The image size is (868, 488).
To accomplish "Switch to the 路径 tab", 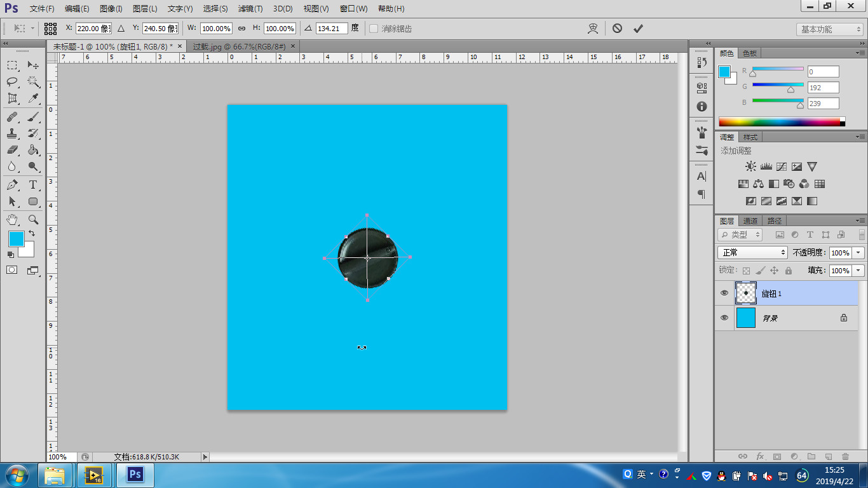I will (x=775, y=221).
